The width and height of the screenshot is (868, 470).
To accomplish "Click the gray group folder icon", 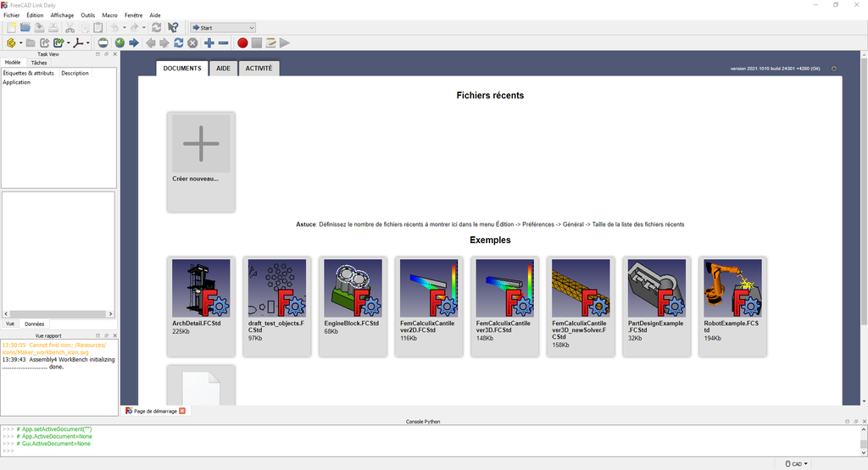I will click(x=31, y=42).
